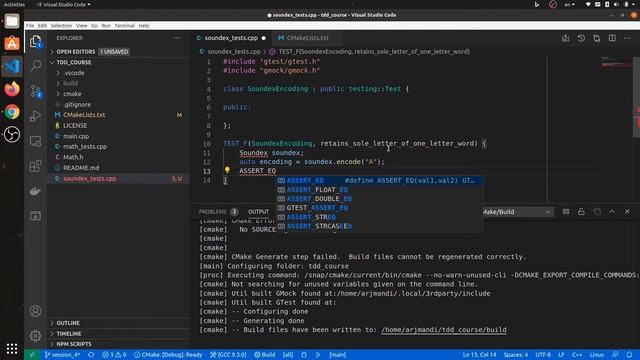Click errors and warnings count in status bar
Screen dimensions: 640x360
coord(114,355)
